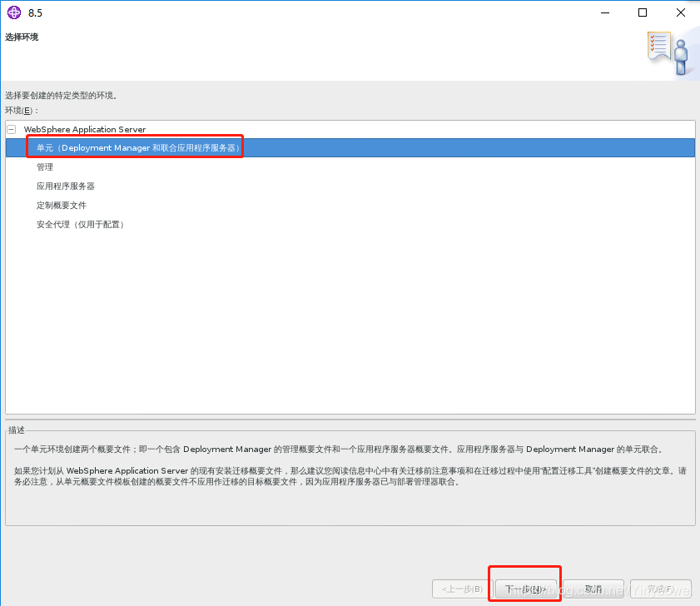
Task: Click the description paragraph starting 一个单元环境
Action: pyautogui.click(x=340, y=450)
